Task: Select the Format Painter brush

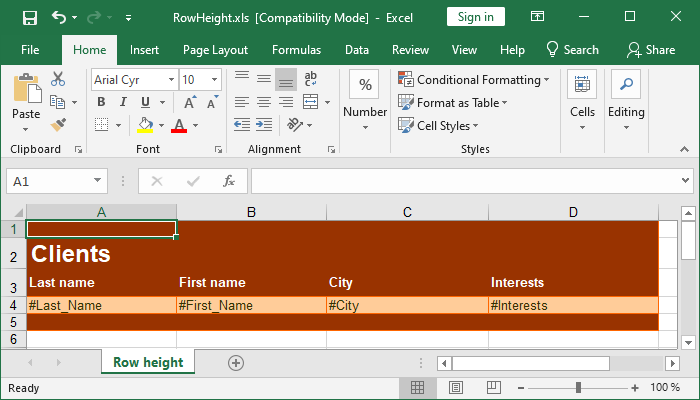Action: [x=58, y=124]
